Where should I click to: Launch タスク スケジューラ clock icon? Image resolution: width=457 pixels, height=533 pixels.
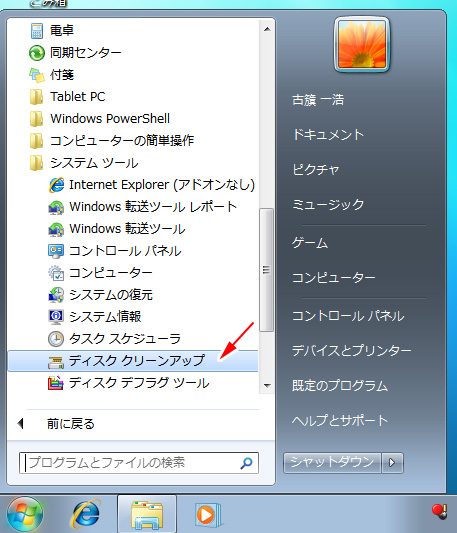(x=56, y=339)
